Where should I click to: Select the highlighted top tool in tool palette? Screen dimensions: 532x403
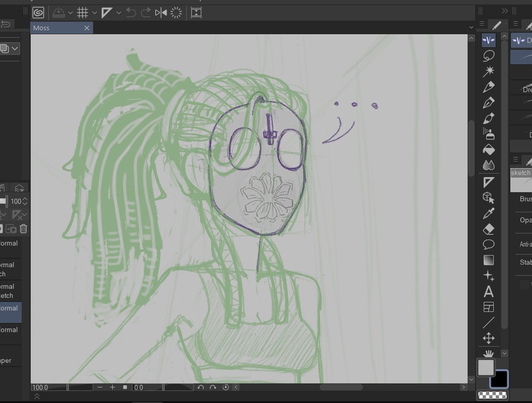click(x=489, y=40)
